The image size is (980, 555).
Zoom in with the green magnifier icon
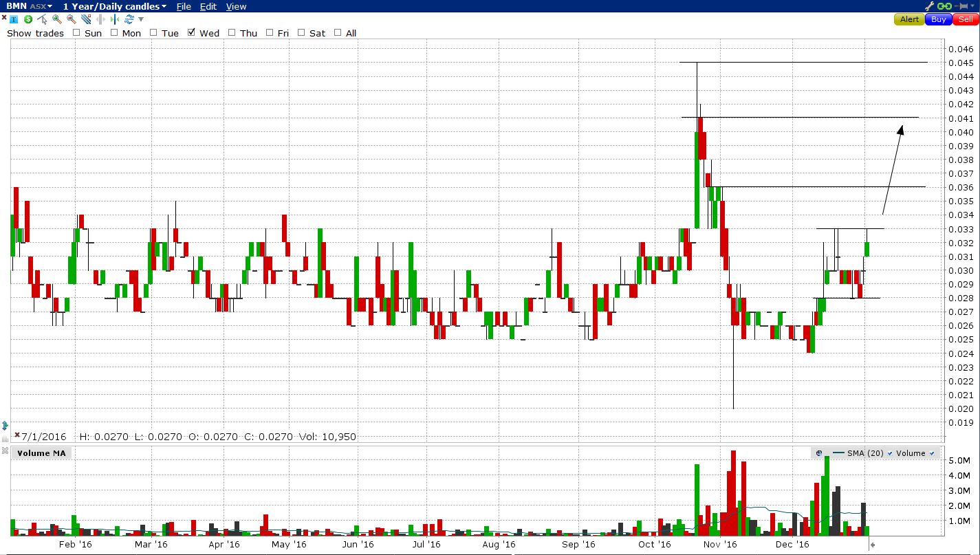(x=57, y=19)
